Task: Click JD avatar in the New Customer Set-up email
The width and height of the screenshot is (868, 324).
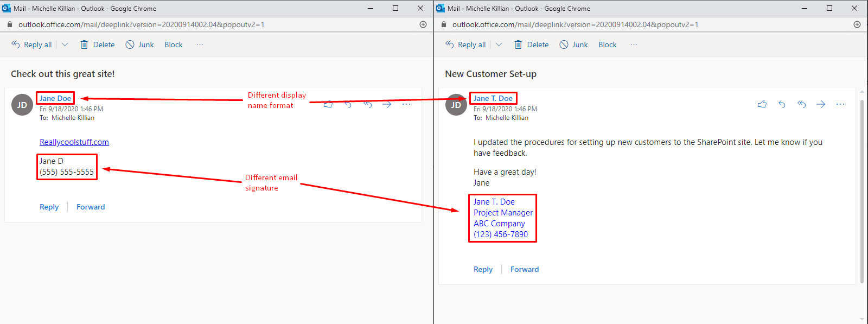Action: coord(456,105)
